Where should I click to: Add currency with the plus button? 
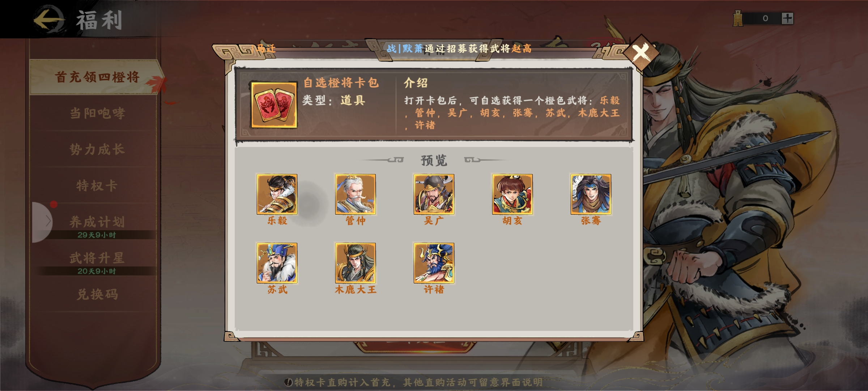[x=787, y=18]
